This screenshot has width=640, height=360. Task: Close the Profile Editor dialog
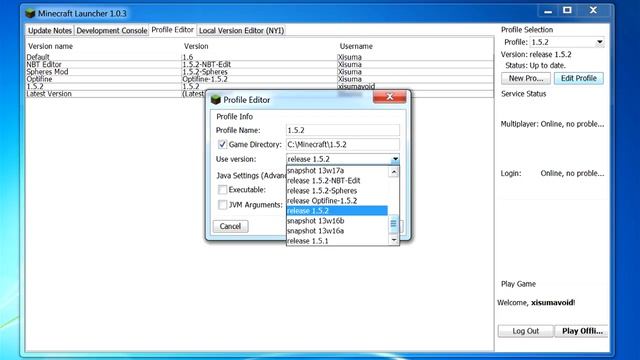click(389, 97)
